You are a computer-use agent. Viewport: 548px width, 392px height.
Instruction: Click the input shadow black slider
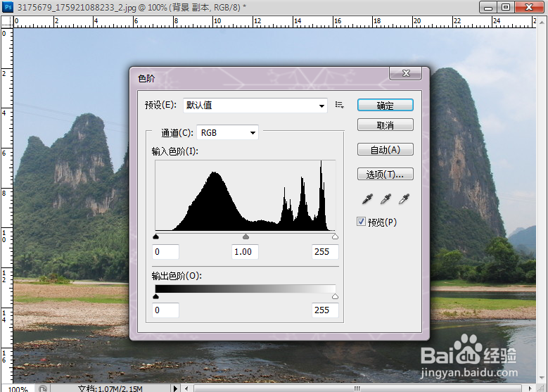(156, 236)
